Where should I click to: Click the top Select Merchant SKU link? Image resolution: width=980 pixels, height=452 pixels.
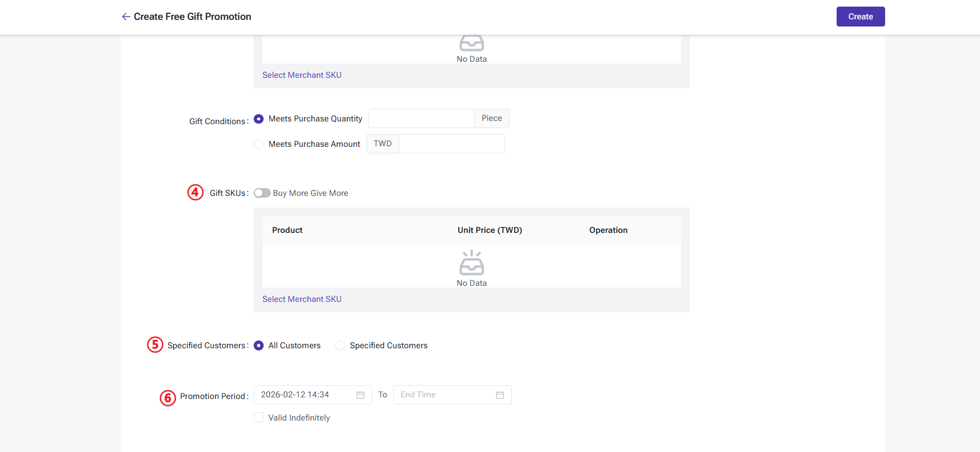point(302,75)
